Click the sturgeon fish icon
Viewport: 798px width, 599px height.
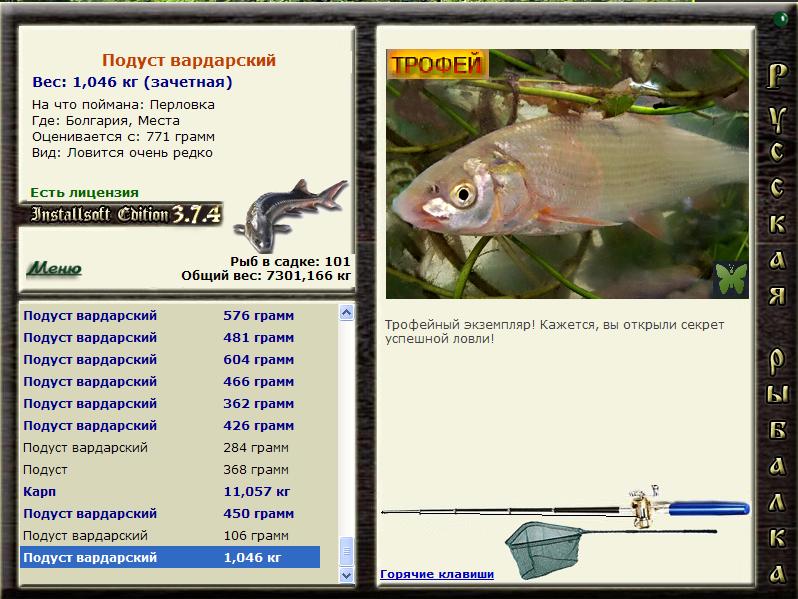[x=291, y=214]
